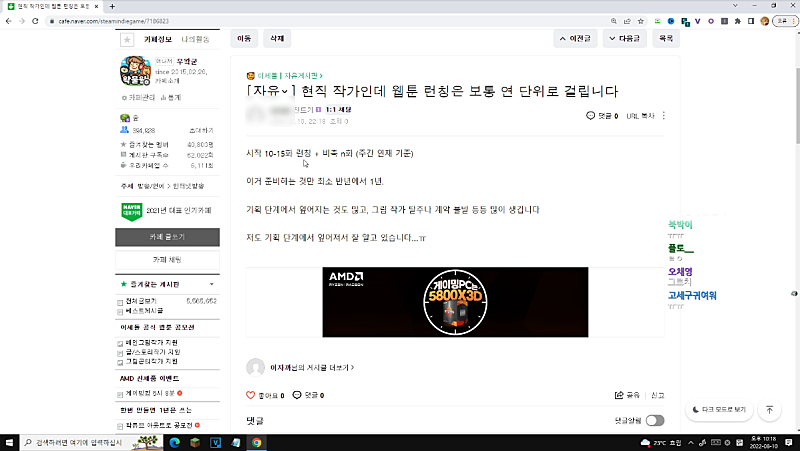This screenshot has width=800, height=451.
Task: Click the AMD 5800X3D banner ad
Action: (455, 302)
